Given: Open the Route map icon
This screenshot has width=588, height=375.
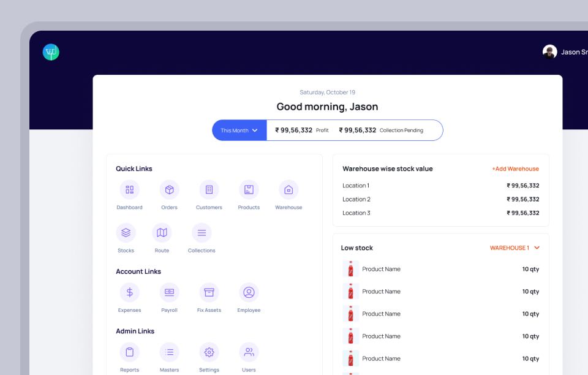Looking at the screenshot, I should pyautogui.click(x=162, y=233).
